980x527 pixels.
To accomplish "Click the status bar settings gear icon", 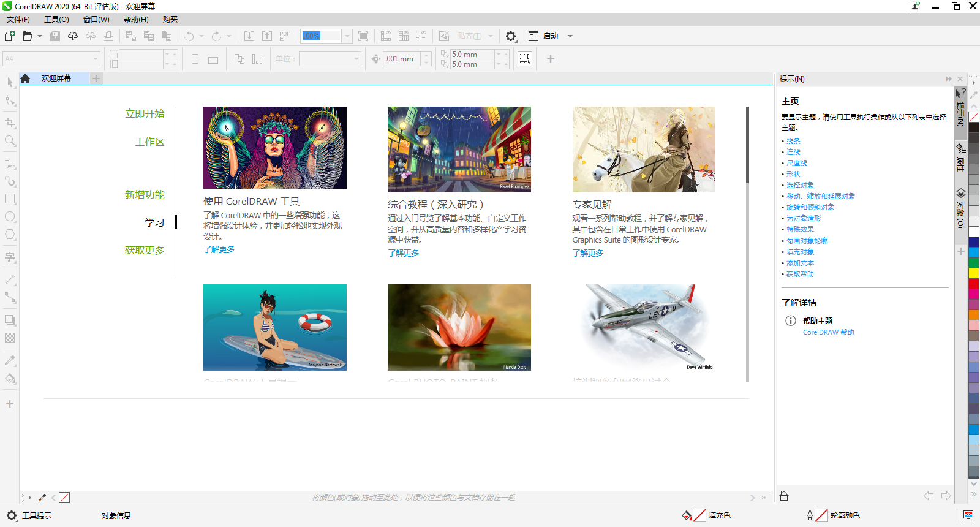I will click(12, 515).
